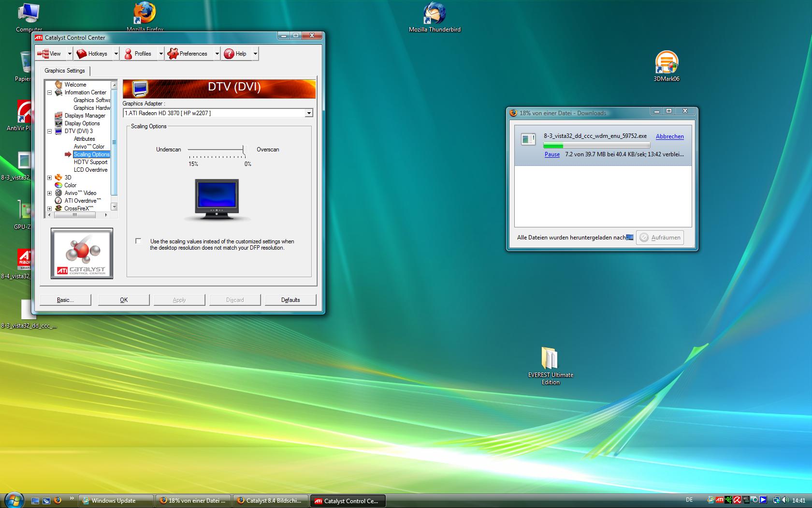Select HDTV Support in the tree
The image size is (812, 508).
point(91,162)
